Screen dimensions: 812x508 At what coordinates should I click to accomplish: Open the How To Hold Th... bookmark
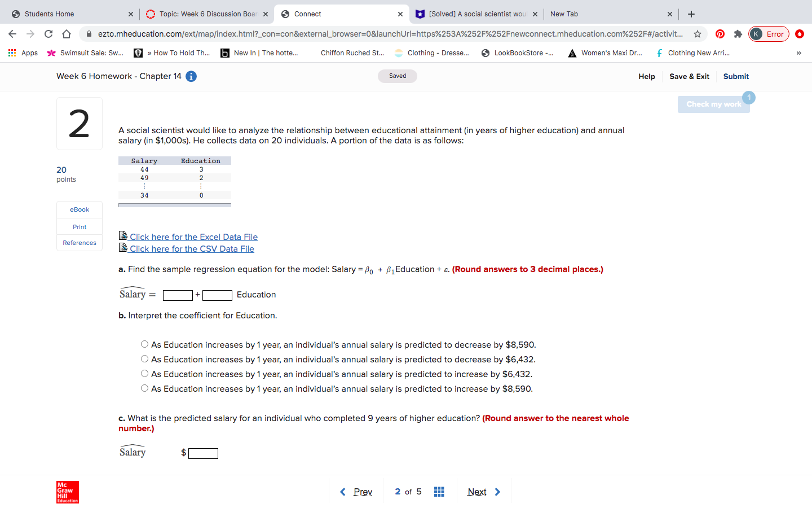coord(172,53)
